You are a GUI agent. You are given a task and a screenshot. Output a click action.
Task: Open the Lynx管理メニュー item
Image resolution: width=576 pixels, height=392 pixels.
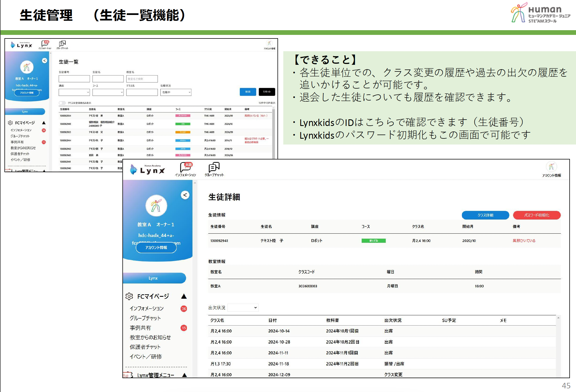point(155,375)
